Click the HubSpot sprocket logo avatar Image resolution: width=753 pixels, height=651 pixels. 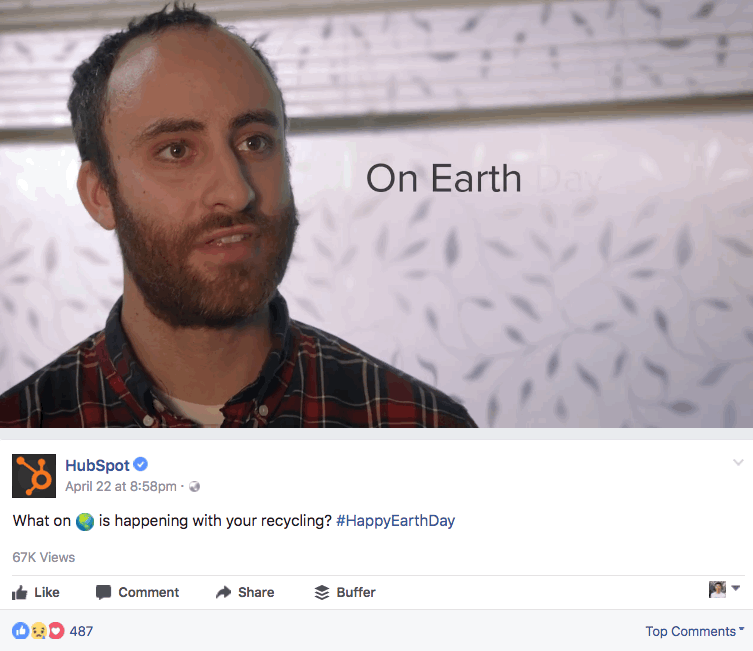(x=34, y=475)
